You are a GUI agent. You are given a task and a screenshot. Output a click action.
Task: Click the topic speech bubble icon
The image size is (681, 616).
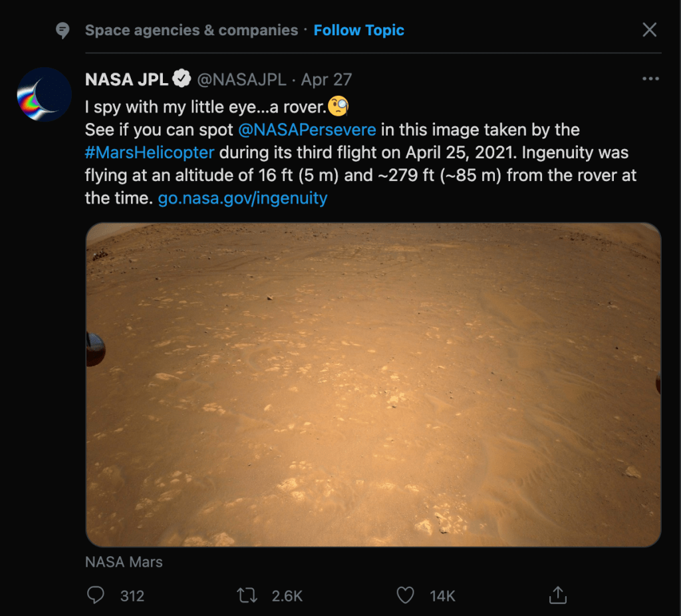point(63,31)
